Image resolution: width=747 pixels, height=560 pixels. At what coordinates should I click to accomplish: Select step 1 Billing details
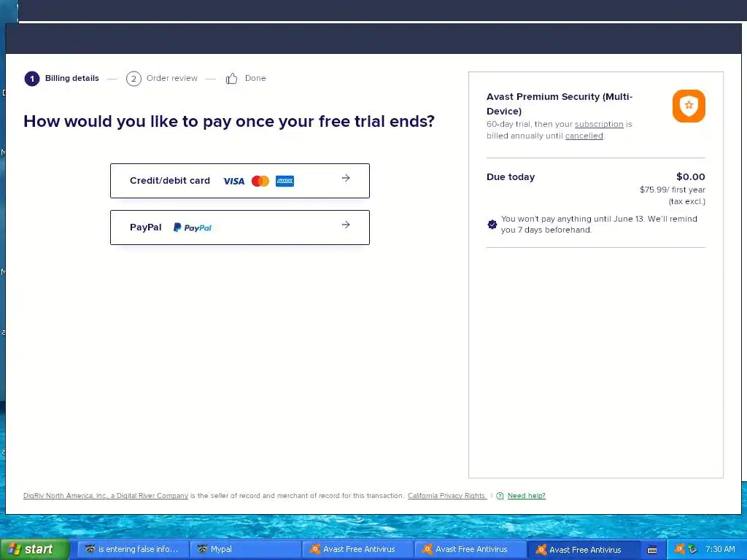62,79
